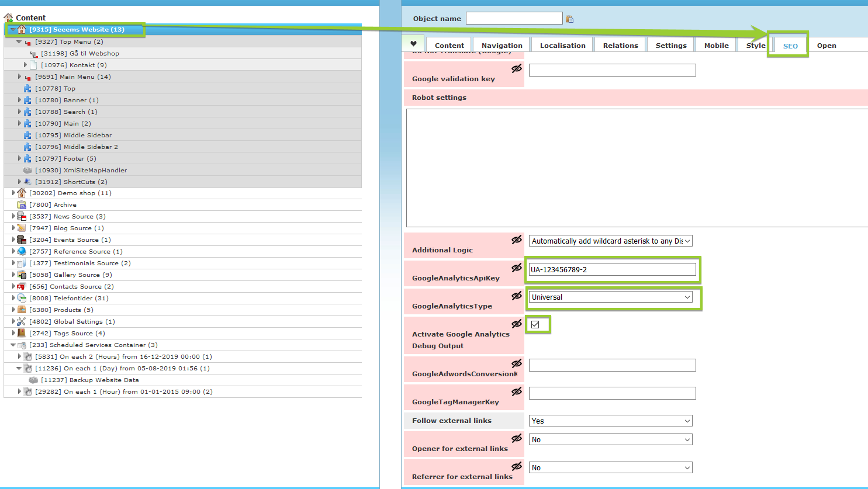The image size is (868, 489).
Task: Click the Archive icon
Action: click(22, 204)
